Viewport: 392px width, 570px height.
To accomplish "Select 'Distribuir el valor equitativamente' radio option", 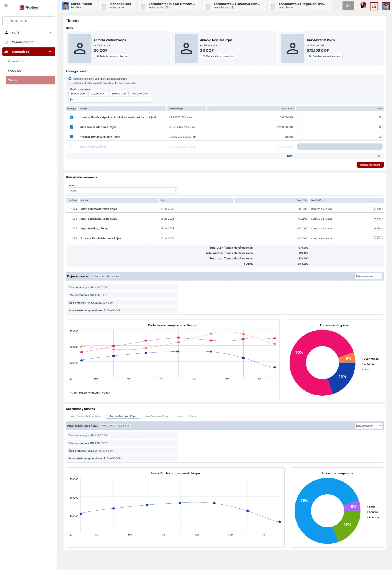I will pyautogui.click(x=70, y=83).
